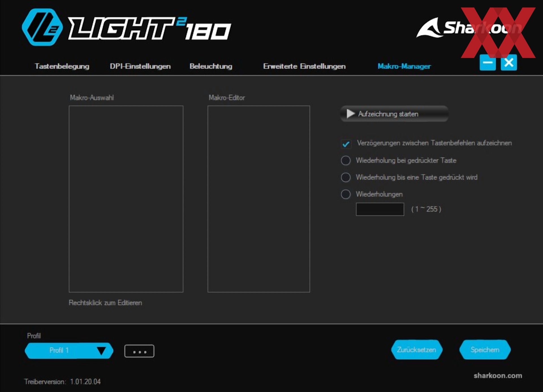This screenshot has height=392, width=543.
Task: Click the Light² 180 hexagon logo icon
Action: [42, 27]
